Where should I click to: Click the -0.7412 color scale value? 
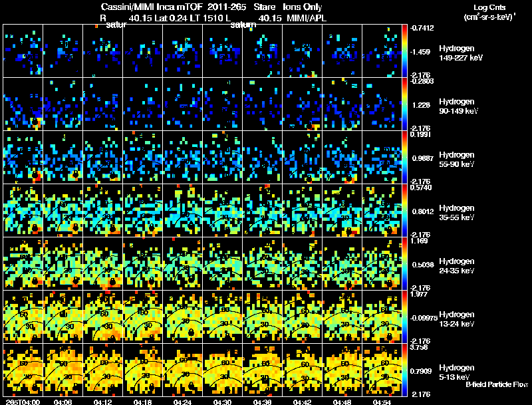(422, 28)
